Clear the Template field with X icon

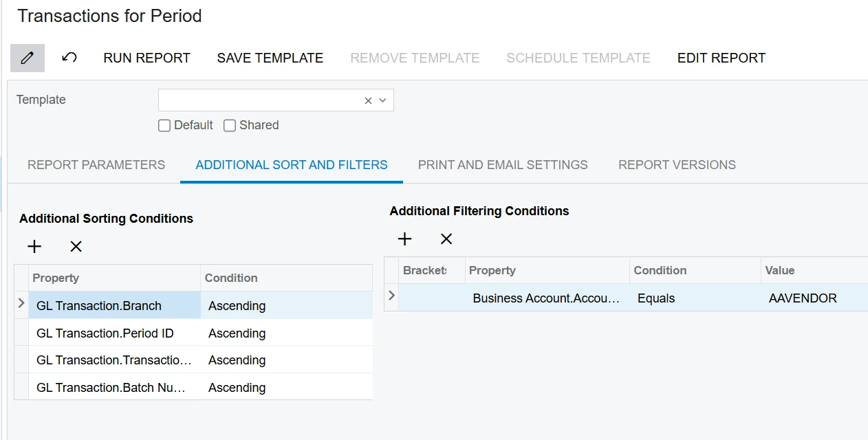pyautogui.click(x=368, y=100)
